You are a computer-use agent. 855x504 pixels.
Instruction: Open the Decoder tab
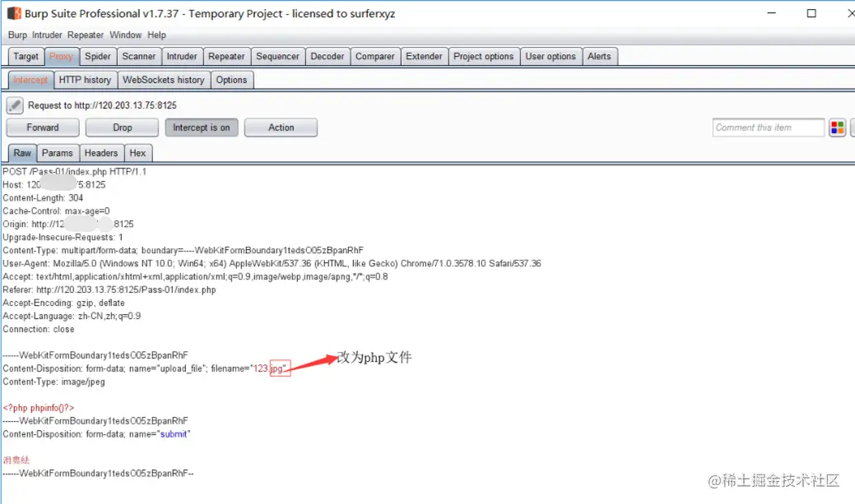[x=328, y=56]
